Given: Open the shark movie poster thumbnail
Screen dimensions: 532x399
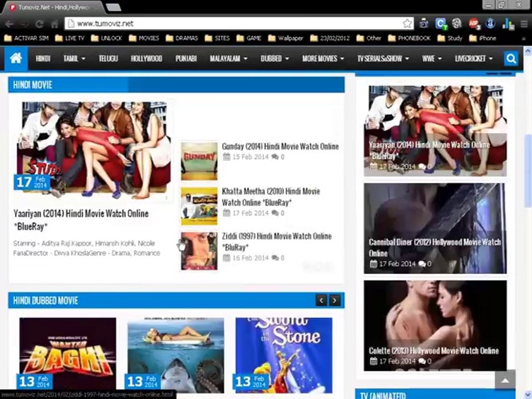Looking at the screenshot, I should pyautogui.click(x=176, y=355).
